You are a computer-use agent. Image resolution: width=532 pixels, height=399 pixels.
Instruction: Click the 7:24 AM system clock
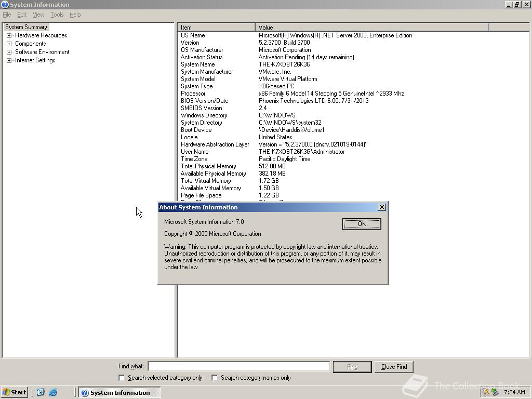(x=514, y=393)
